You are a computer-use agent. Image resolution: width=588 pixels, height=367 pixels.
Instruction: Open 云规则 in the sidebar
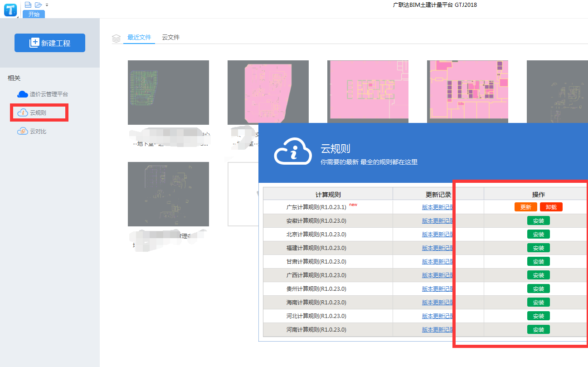coord(39,113)
